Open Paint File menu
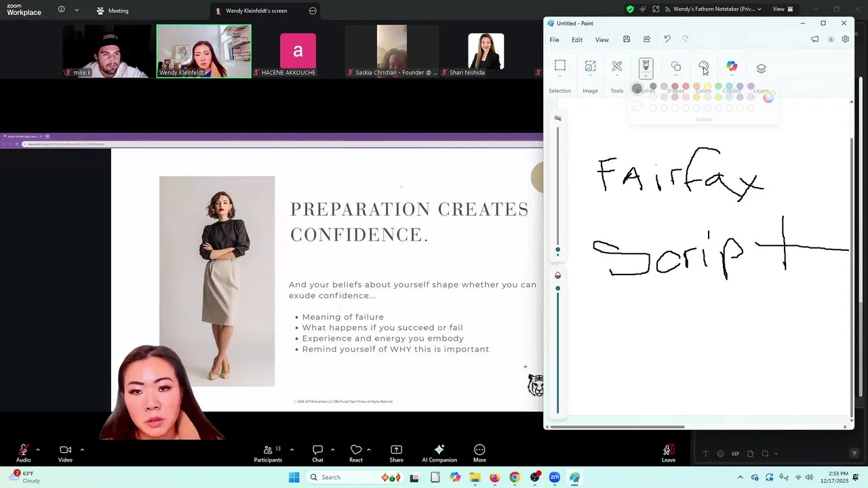868x488 pixels. (x=554, y=40)
